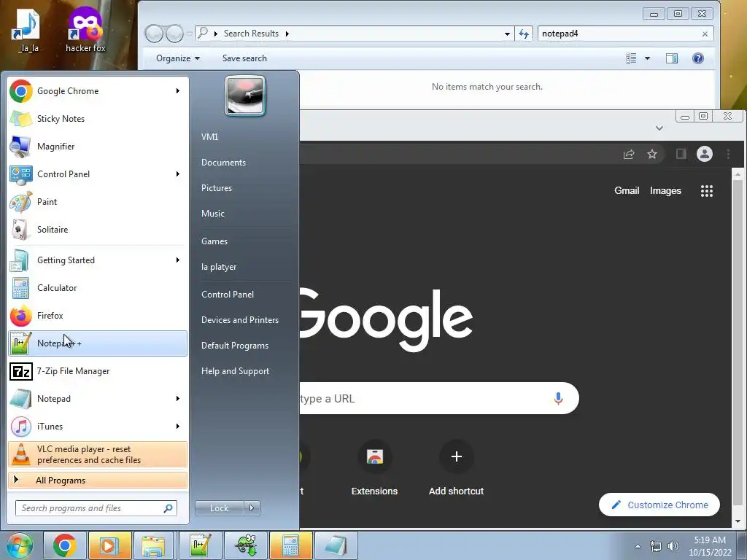Click the Customize Chrome button
Viewport: 747px width, 560px height.
(659, 505)
